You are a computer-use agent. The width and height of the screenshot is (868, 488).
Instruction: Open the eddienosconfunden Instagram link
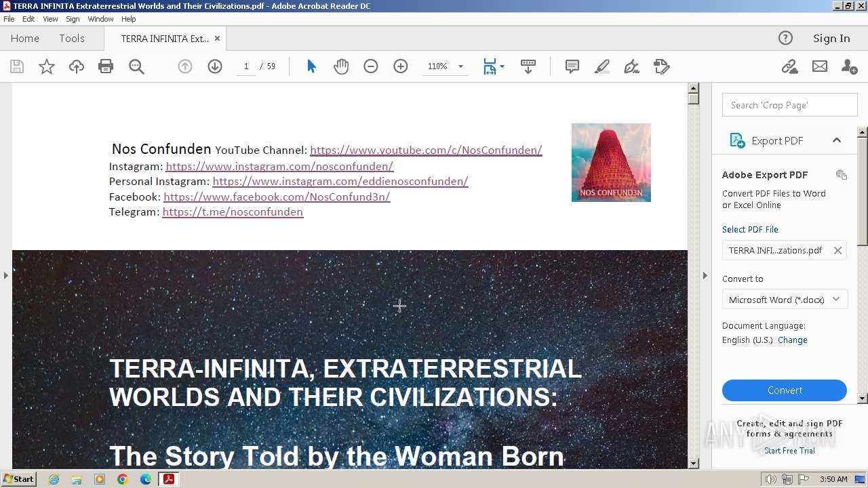click(340, 182)
